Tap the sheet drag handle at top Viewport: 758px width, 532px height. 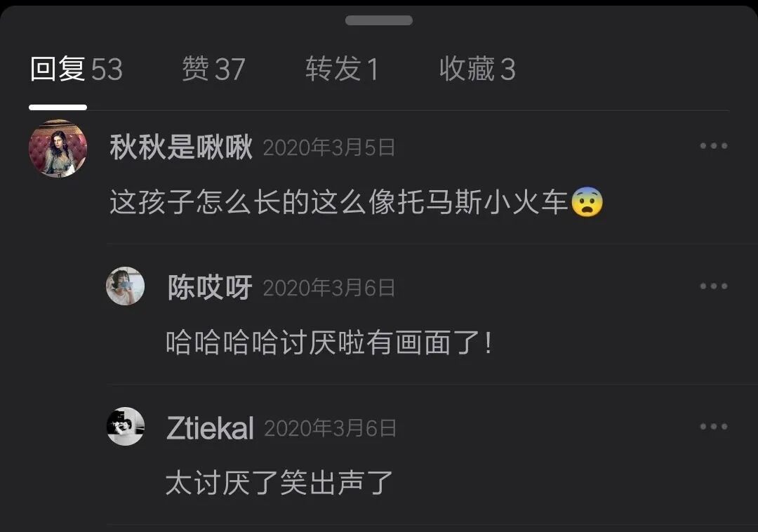point(378,20)
